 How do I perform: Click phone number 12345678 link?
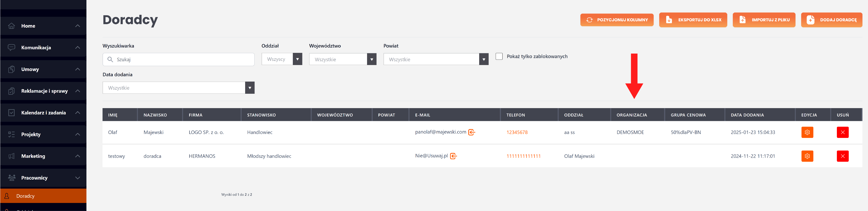tap(517, 132)
